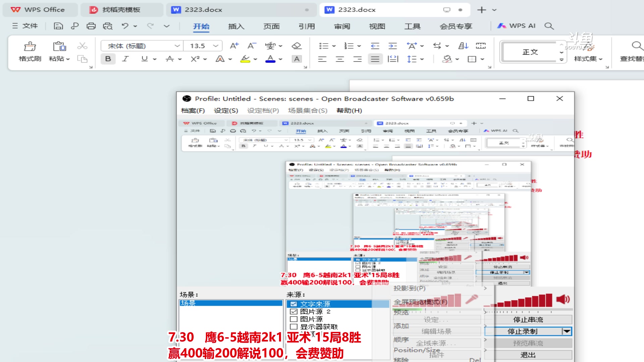The image size is (644, 362).
Task: Increase font size with A+ icon
Action: [x=234, y=46]
